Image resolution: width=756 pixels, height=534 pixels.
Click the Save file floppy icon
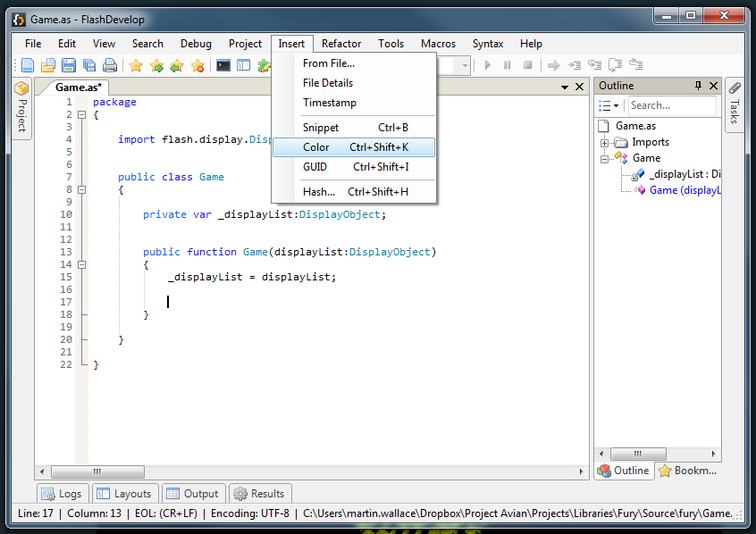point(69,65)
